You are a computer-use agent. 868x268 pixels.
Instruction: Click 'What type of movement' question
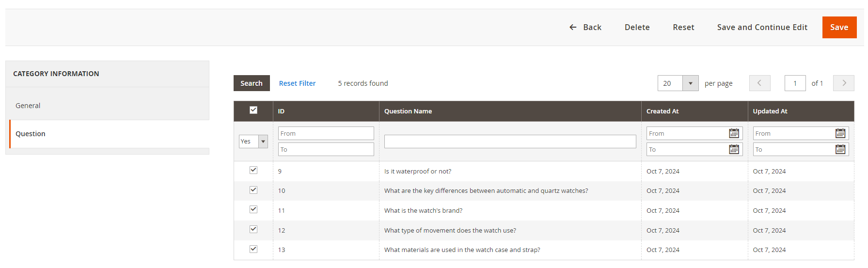click(x=450, y=231)
